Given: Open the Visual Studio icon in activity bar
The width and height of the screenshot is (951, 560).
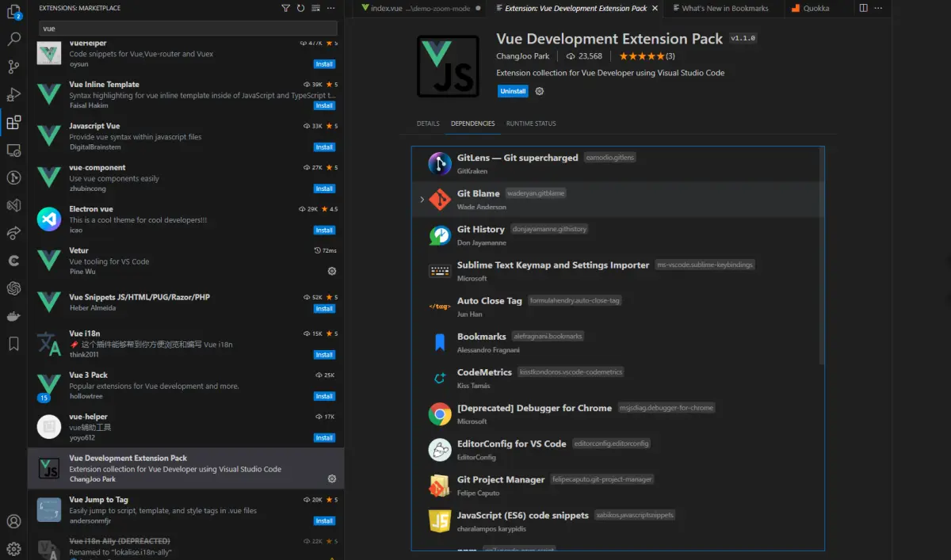Looking at the screenshot, I should pyautogui.click(x=13, y=205).
